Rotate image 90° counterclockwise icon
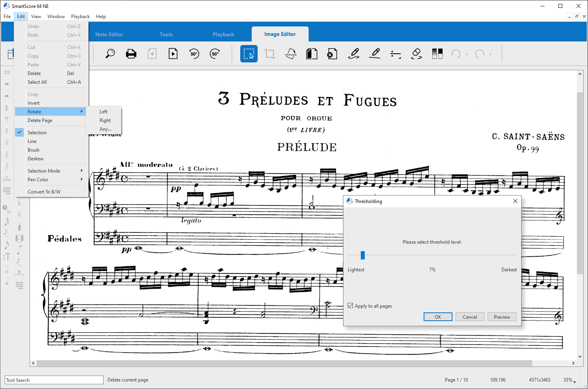Viewport: 588px width, 389px height. click(194, 54)
